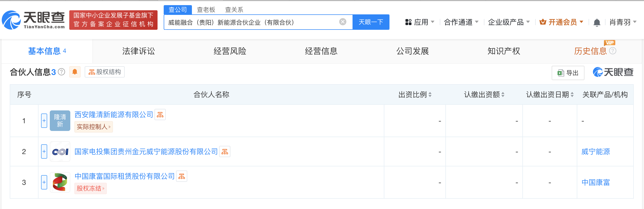Image resolution: width=644 pixels, height=209 pixels.
Task: Open the 中国康富国际租赁股份有限公司 link
Action: point(125,176)
